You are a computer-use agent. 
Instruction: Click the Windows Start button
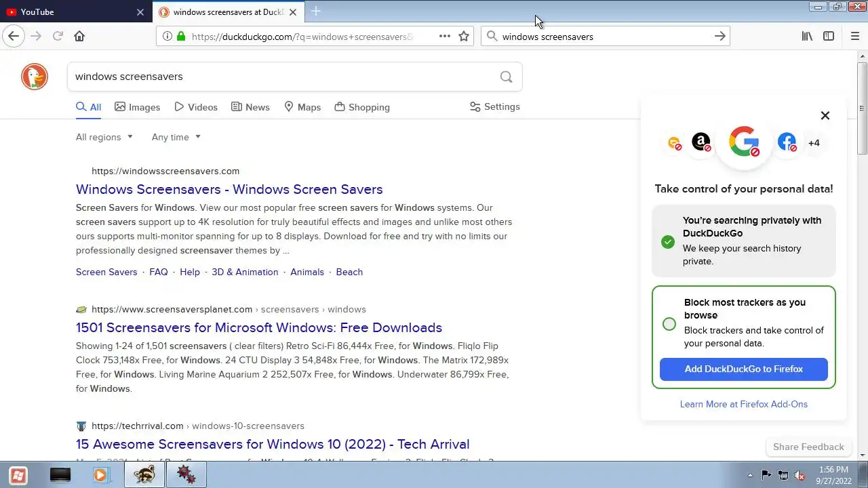18,475
